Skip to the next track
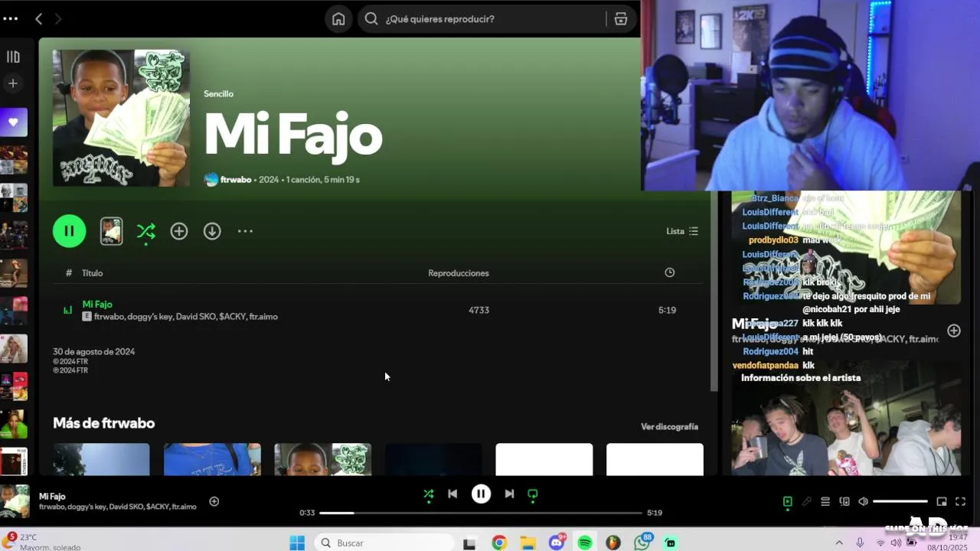 509,494
